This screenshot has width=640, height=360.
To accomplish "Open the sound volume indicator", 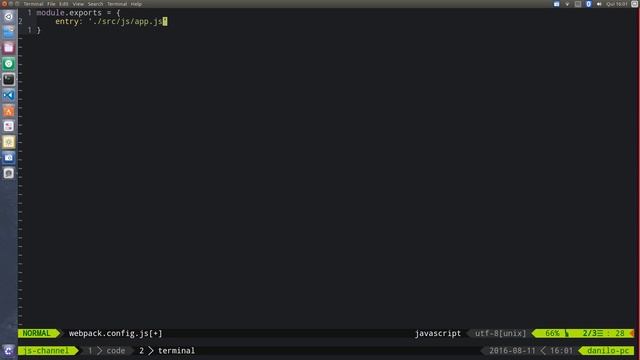I will [x=599, y=4].
